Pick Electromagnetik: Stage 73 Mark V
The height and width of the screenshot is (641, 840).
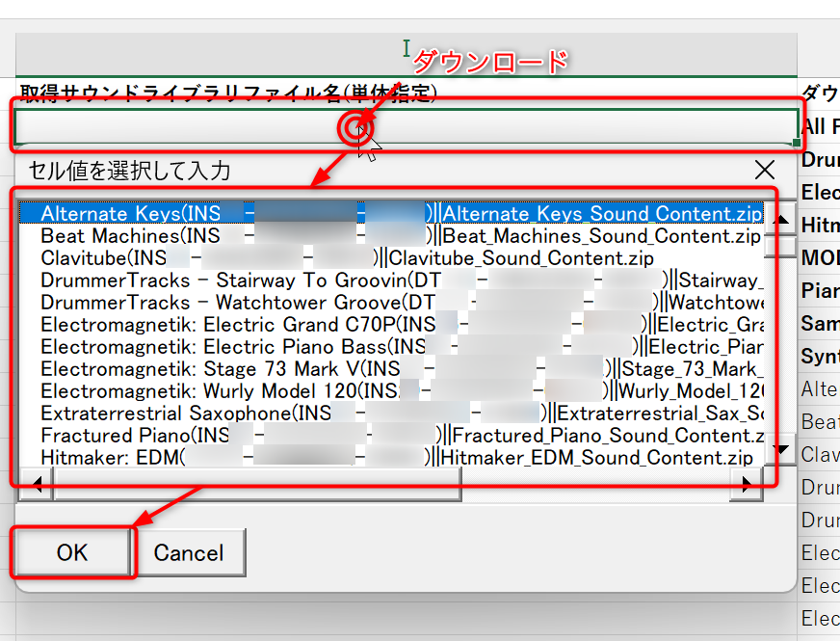[x=202, y=369]
